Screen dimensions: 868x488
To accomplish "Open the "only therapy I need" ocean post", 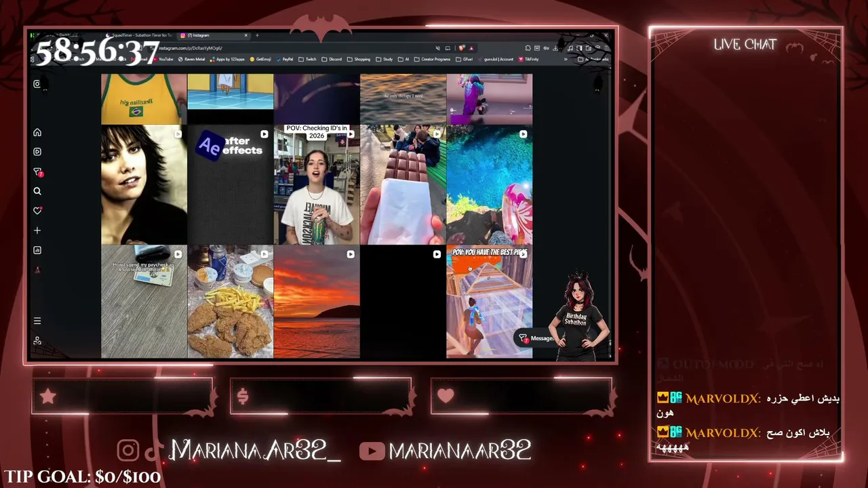I will click(403, 99).
